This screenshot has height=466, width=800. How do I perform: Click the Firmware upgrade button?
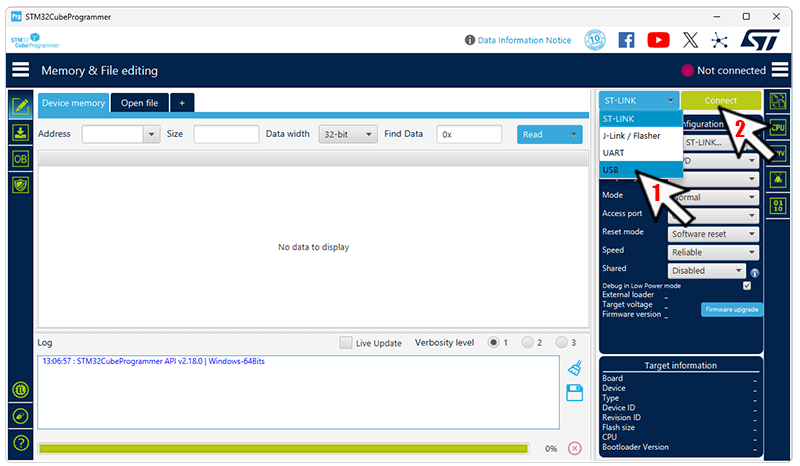click(x=732, y=309)
